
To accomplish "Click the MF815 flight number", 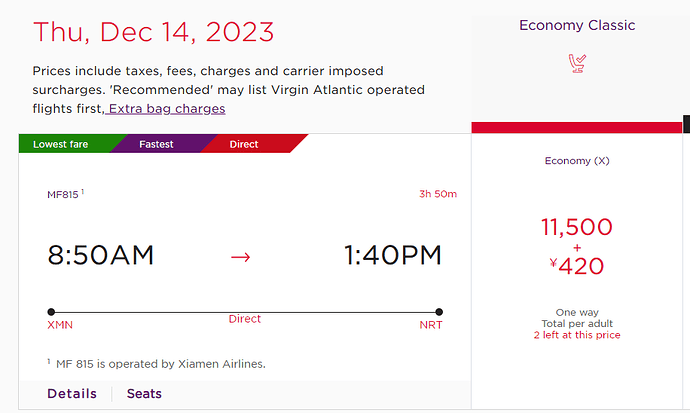I will [63, 194].
